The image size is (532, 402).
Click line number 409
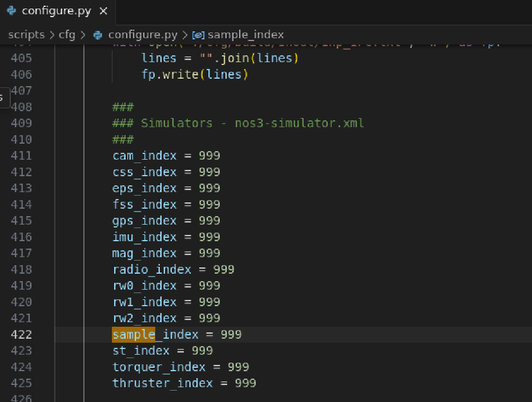21,123
